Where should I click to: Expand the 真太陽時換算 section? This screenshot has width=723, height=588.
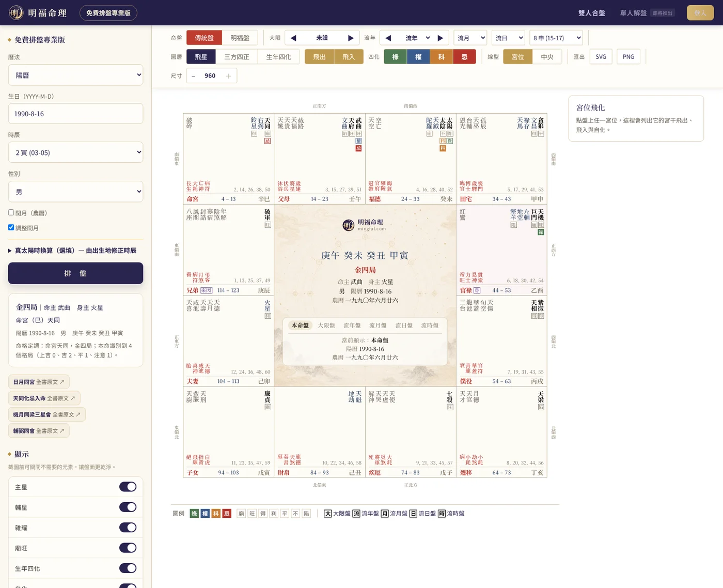(x=72, y=251)
